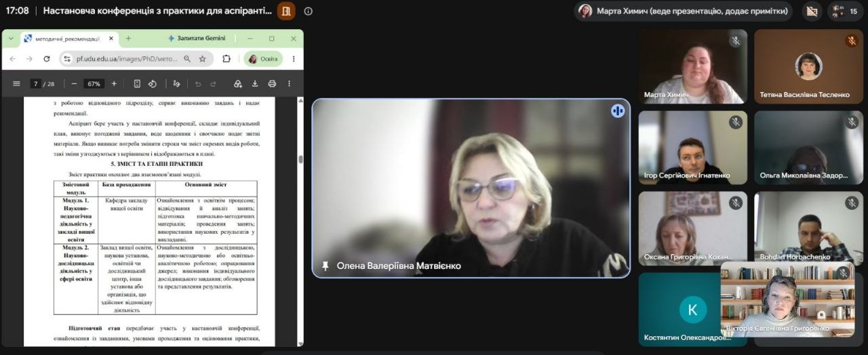Click the muted mic on Ігор Сергійович Ігнатенко tile
Viewport: 868px width, 355px height.
735,123
